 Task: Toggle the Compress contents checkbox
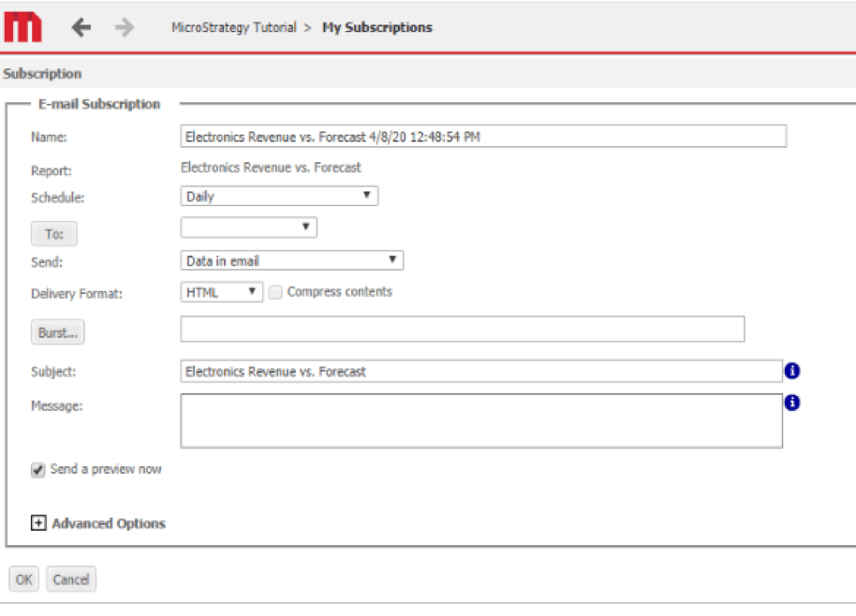pyautogui.click(x=275, y=292)
